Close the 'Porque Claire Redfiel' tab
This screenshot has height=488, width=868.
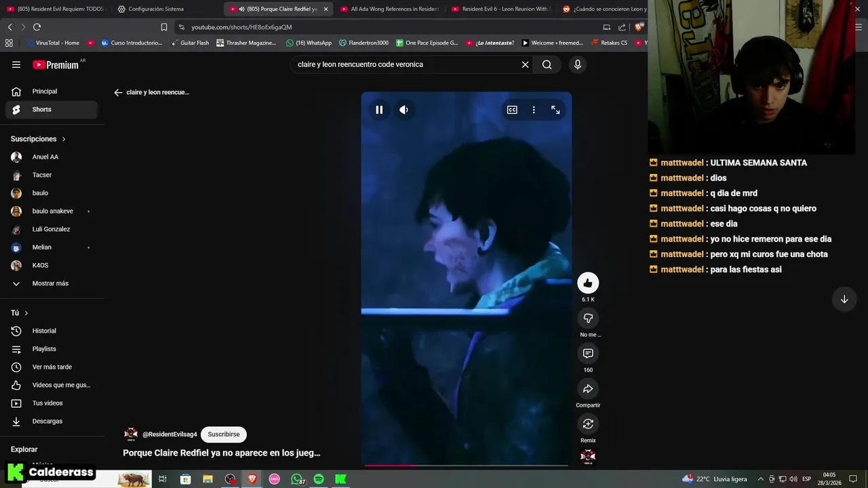[325, 9]
